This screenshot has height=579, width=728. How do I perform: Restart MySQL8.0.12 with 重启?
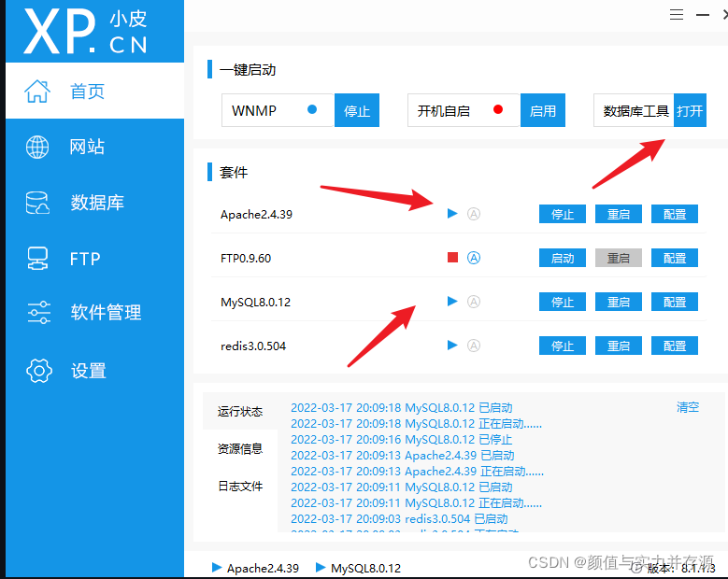point(619,302)
